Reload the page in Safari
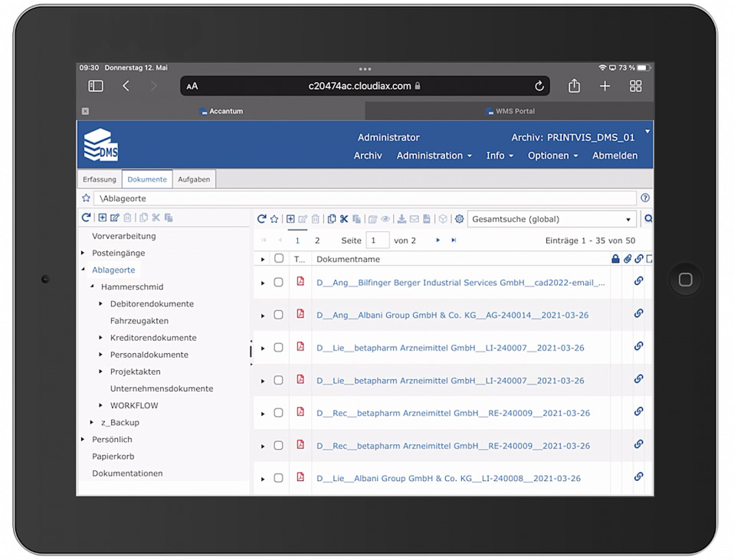Image resolution: width=734 pixels, height=560 pixels. [x=539, y=87]
